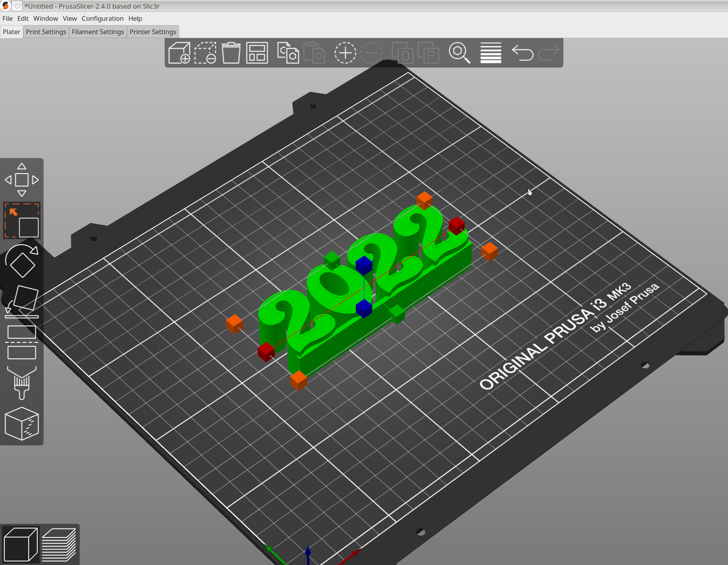This screenshot has height=565, width=728.
Task: Click the lower blue Z scale handle
Action: [364, 308]
